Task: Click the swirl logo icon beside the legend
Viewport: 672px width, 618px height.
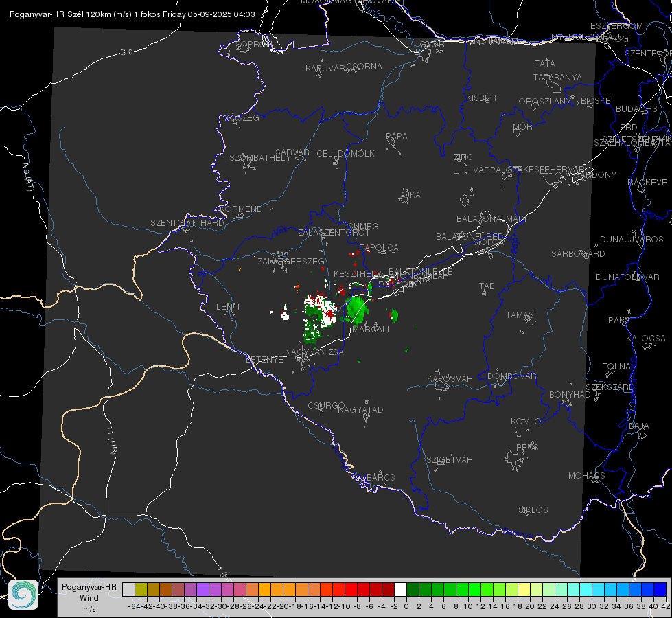Action: point(23,595)
